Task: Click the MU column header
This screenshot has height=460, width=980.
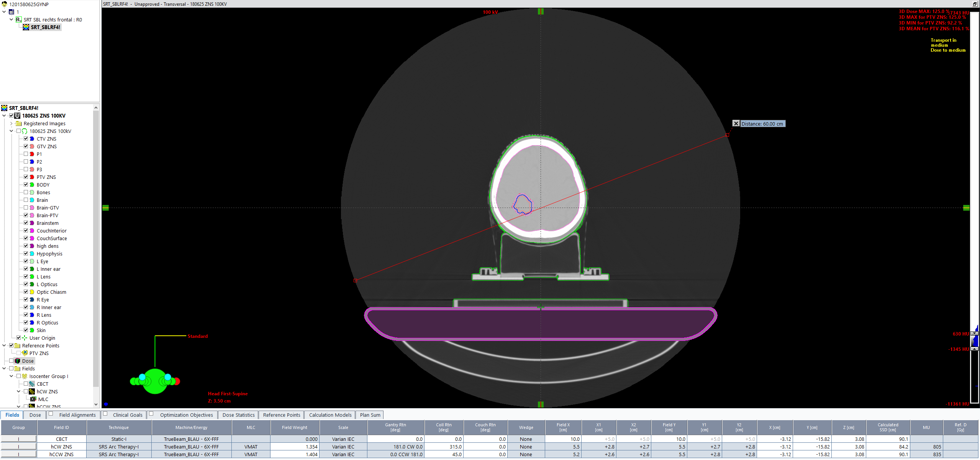Action: pos(926,427)
